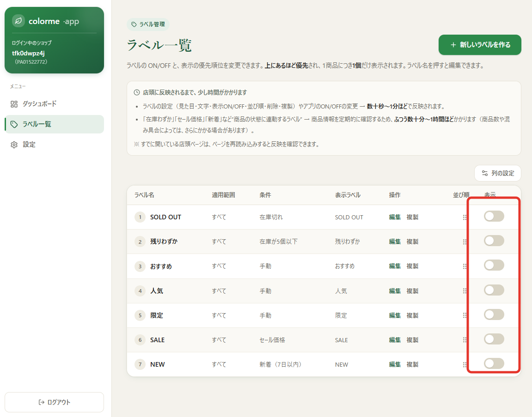The image size is (532, 417).
Task: Click the drag handle for 限定 row
Action: [465, 315]
